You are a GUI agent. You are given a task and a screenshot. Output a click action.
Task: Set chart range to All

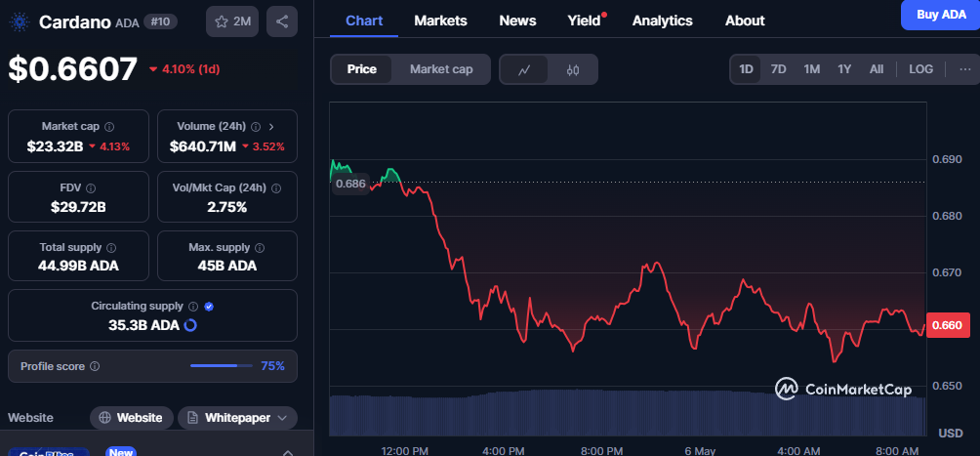[x=877, y=68]
